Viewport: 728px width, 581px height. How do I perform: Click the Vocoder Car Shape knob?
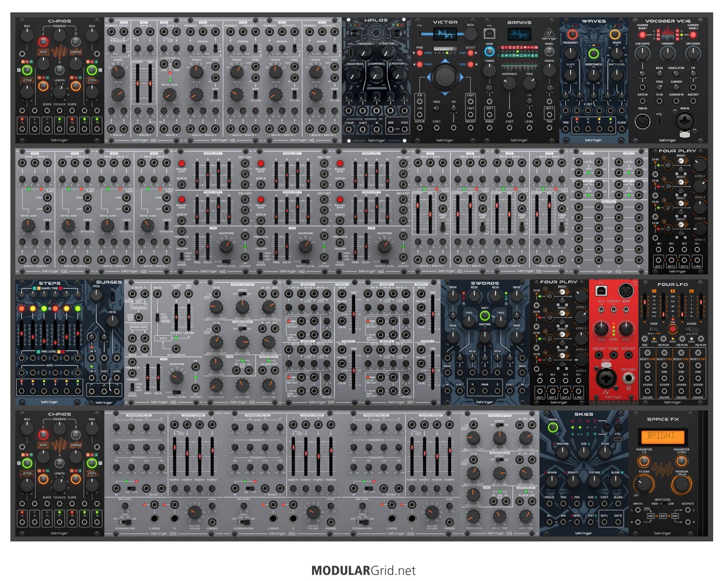pyautogui.click(x=642, y=53)
